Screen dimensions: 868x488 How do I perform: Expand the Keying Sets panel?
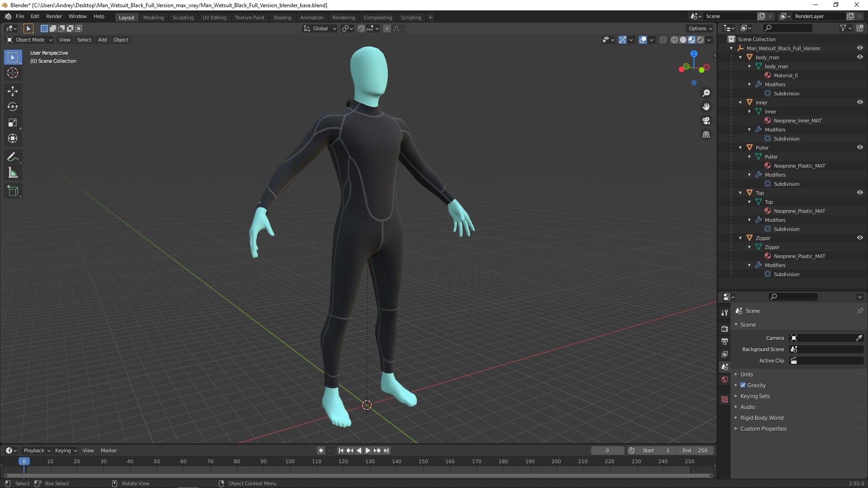[x=755, y=396]
